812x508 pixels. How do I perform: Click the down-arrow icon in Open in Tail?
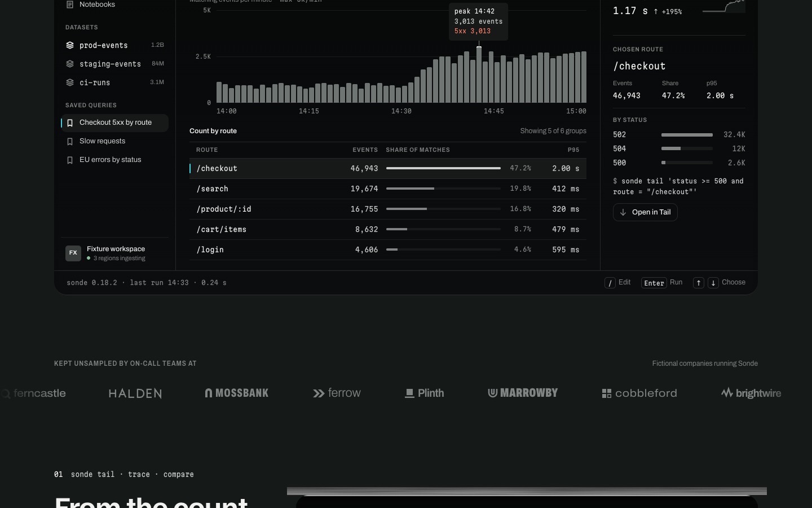pyautogui.click(x=623, y=212)
